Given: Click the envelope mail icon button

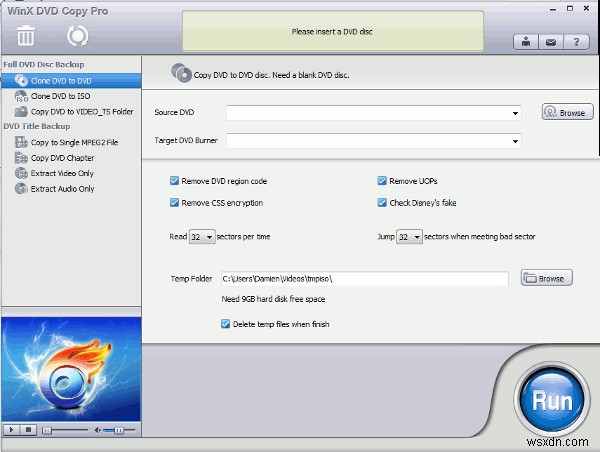Looking at the screenshot, I should [x=551, y=41].
